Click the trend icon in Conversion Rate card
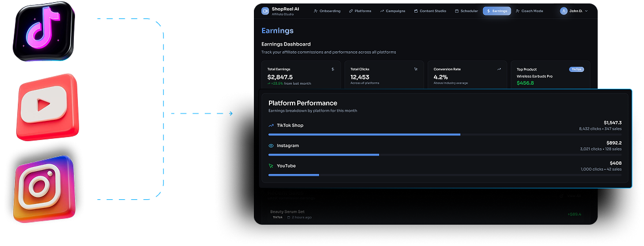The image size is (644, 246). tap(499, 69)
